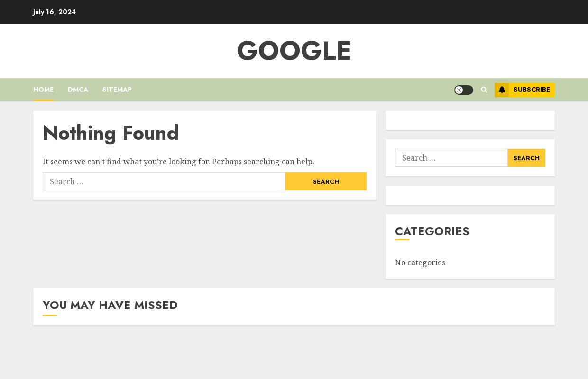Select the HOME menu item
Screen dimensions: 588x379
point(43,90)
